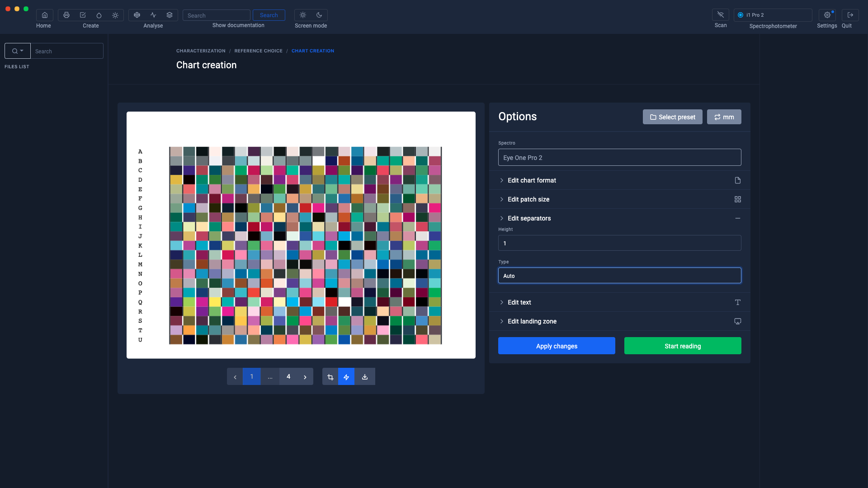Go to next chart page arrow
This screenshot has height=488, width=868.
(305, 376)
